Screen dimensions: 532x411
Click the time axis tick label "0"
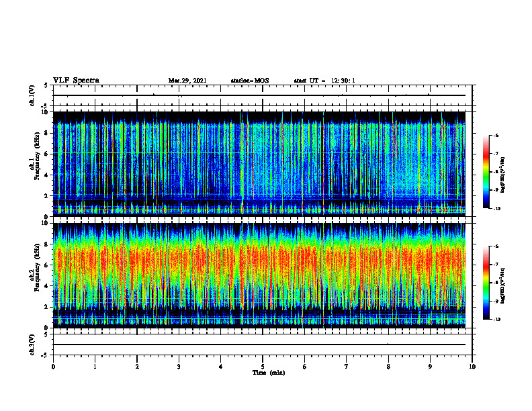coord(53,367)
